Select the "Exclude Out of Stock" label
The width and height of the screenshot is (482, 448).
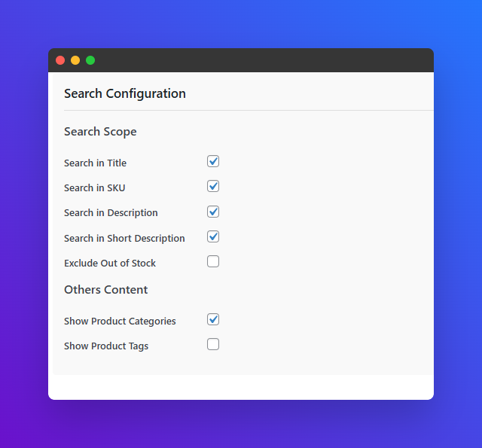pyautogui.click(x=110, y=264)
